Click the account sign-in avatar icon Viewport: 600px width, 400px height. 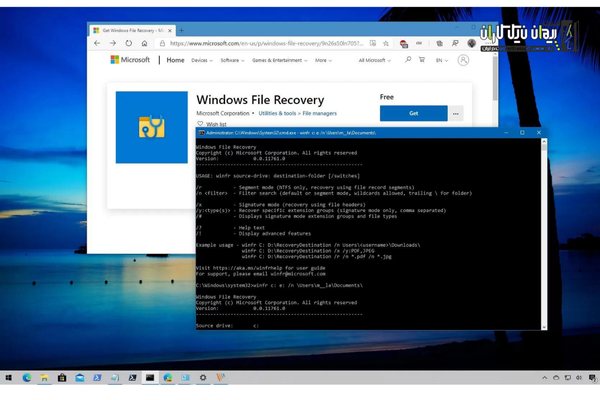point(464,60)
